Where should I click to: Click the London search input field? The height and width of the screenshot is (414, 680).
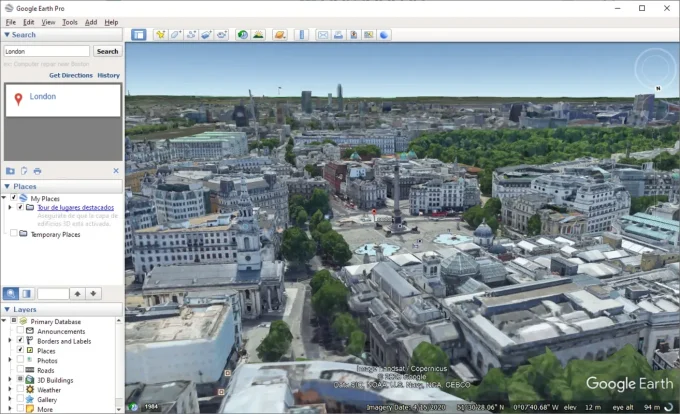[46, 51]
